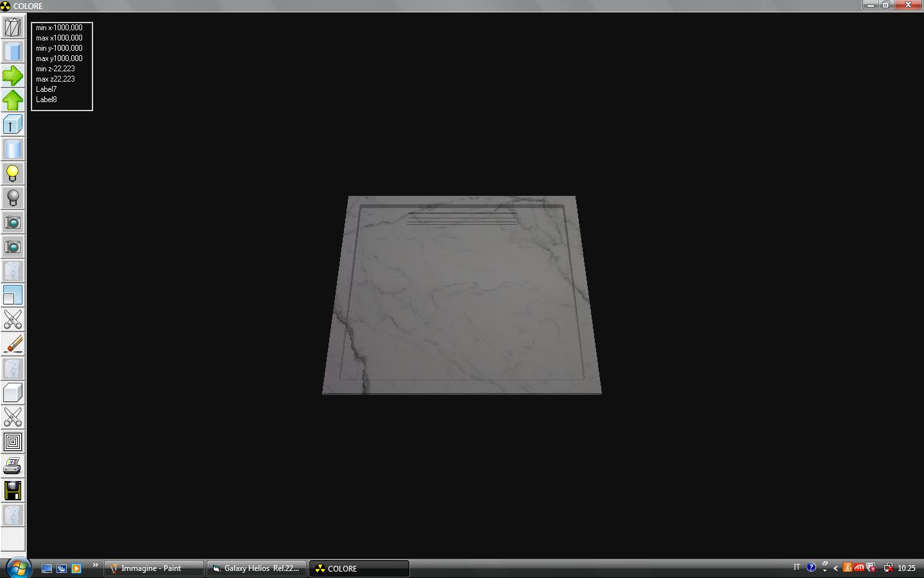Viewport: 924px width, 578px height.
Task: Click the COLORE taskbar button
Action: [x=359, y=568]
